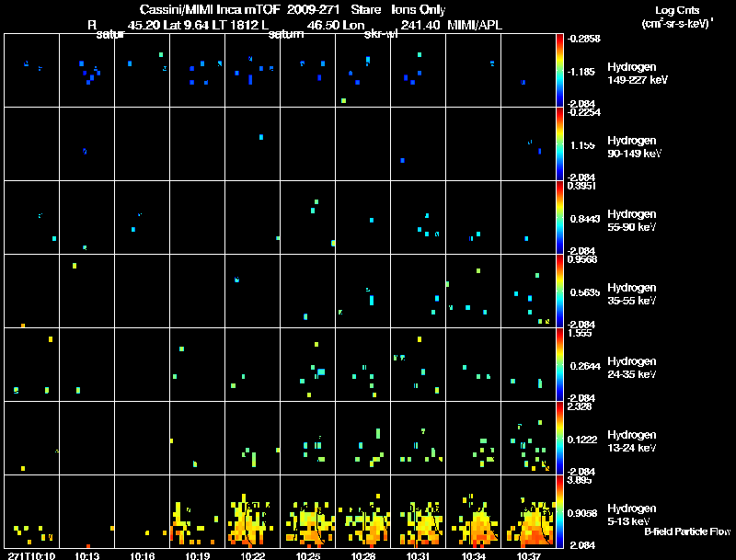Click the 'Hydrogen 13-24 keV' row label
Image resolution: width=736 pixels, height=560 pixels.
632,441
